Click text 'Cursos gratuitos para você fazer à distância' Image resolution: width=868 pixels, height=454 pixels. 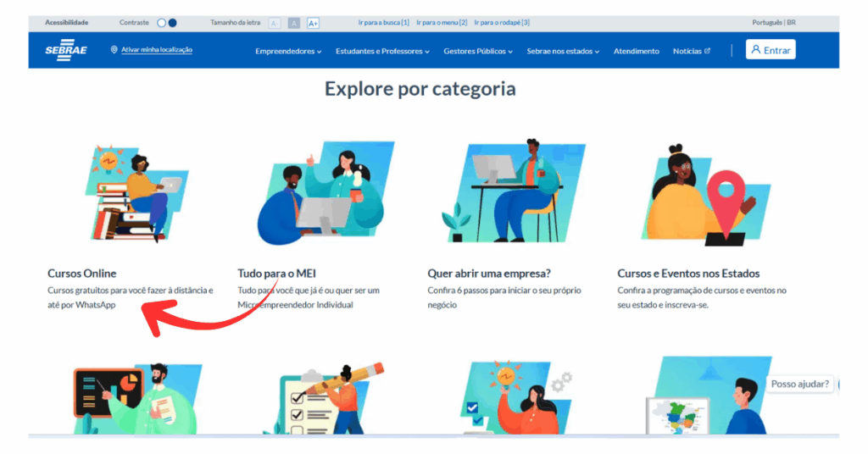[x=125, y=291]
